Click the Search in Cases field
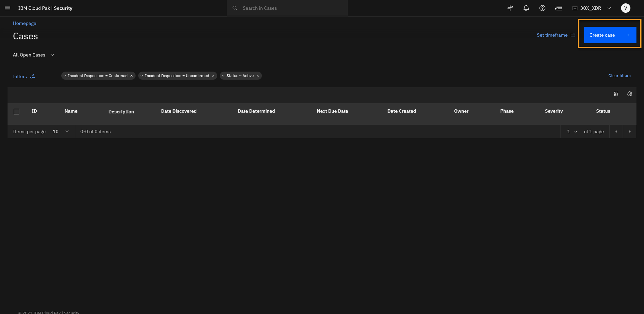The image size is (644, 314). pyautogui.click(x=287, y=8)
